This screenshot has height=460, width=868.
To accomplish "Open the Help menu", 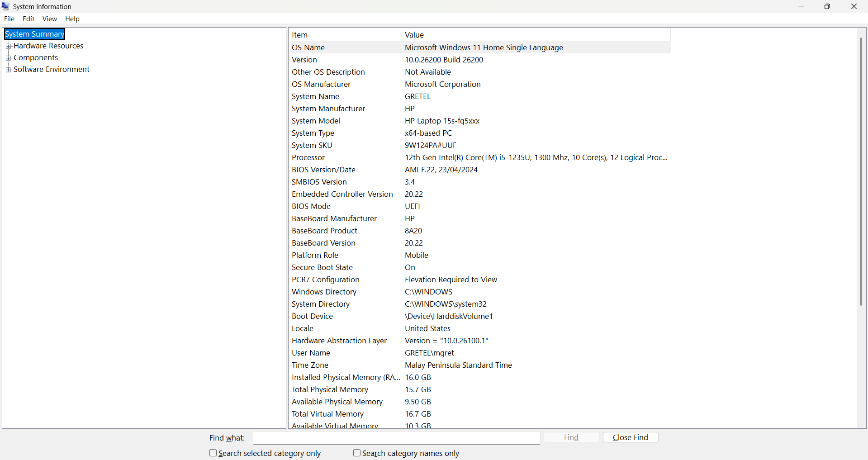I will pos(72,19).
